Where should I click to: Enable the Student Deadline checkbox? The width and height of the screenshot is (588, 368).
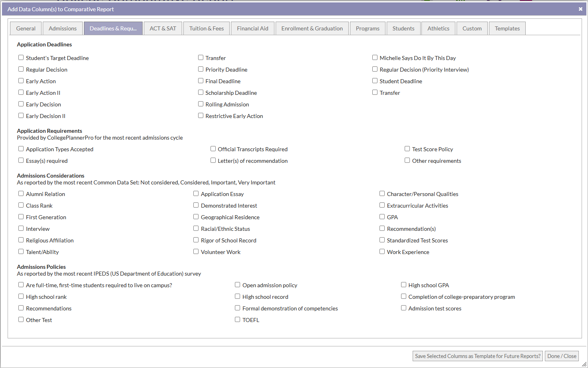[375, 81]
